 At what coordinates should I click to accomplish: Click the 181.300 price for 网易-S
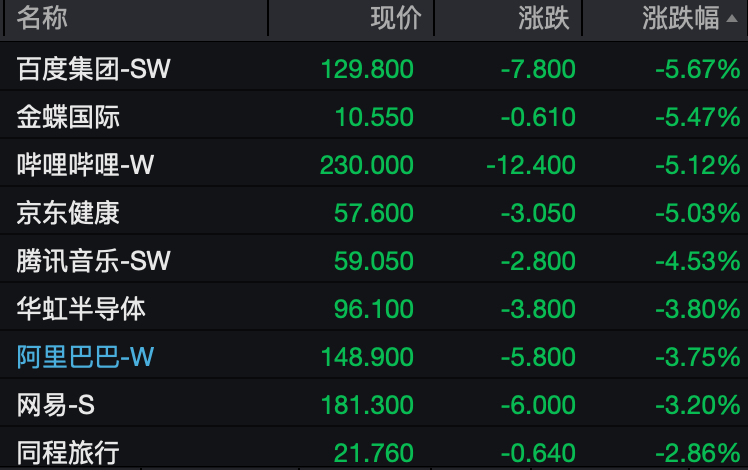(x=366, y=405)
